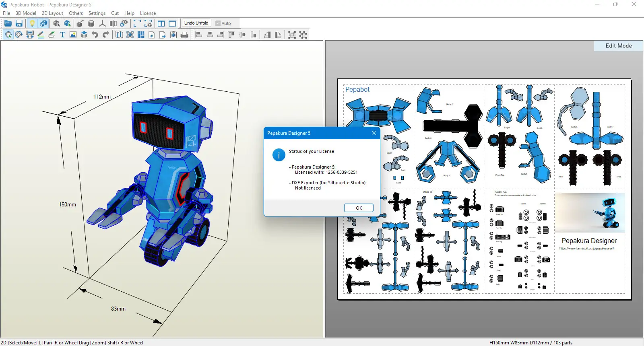
Task: Click the Print icon in toolbar
Action: (x=184, y=35)
